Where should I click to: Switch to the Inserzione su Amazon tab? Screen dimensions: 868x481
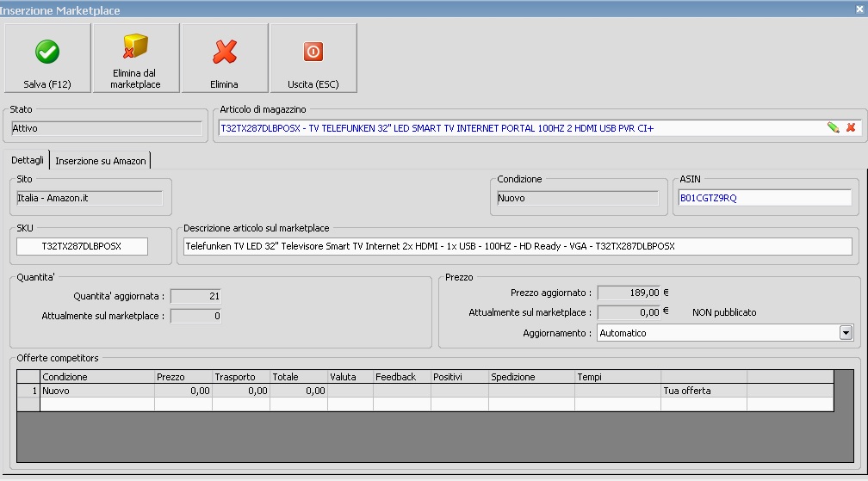pos(101,161)
